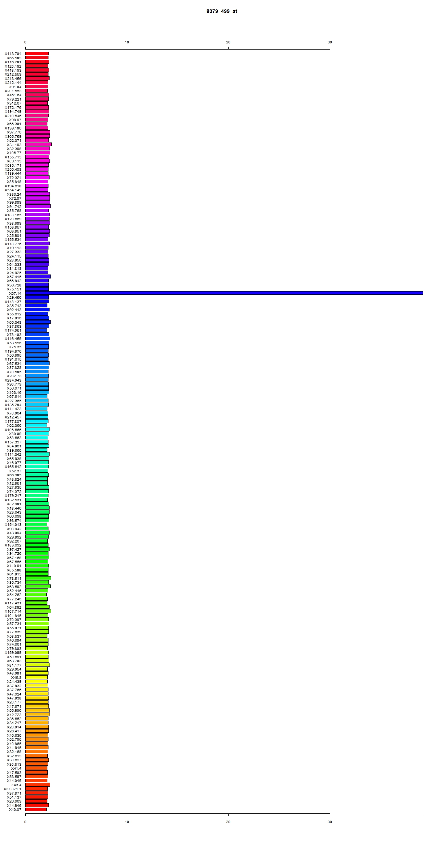The image size is (434, 868).
Task: Select the row label X90.779
Action: pyautogui.click(x=14, y=384)
